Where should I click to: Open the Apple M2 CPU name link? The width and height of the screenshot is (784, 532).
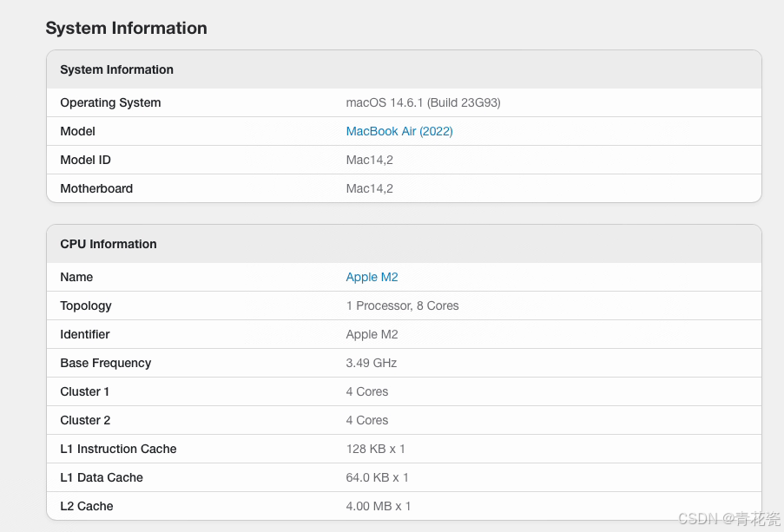click(372, 278)
